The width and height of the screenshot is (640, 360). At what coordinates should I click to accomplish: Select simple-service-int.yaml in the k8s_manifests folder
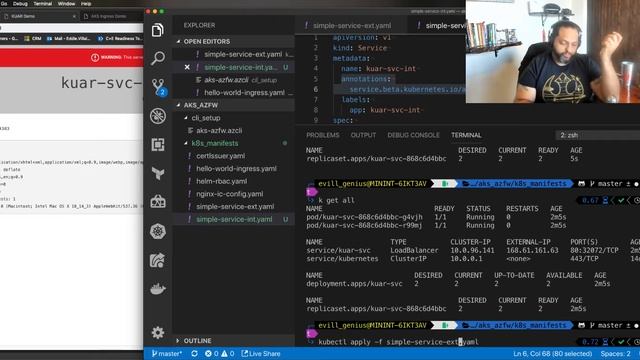(234, 219)
